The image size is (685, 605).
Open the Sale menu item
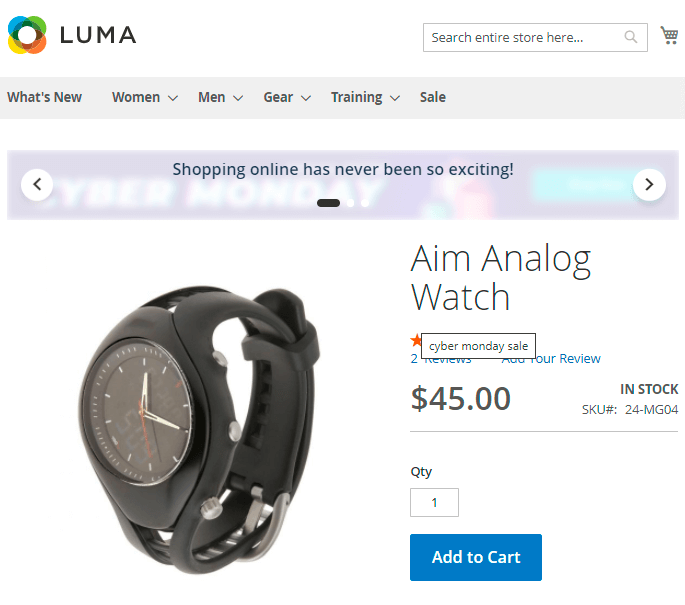432,97
